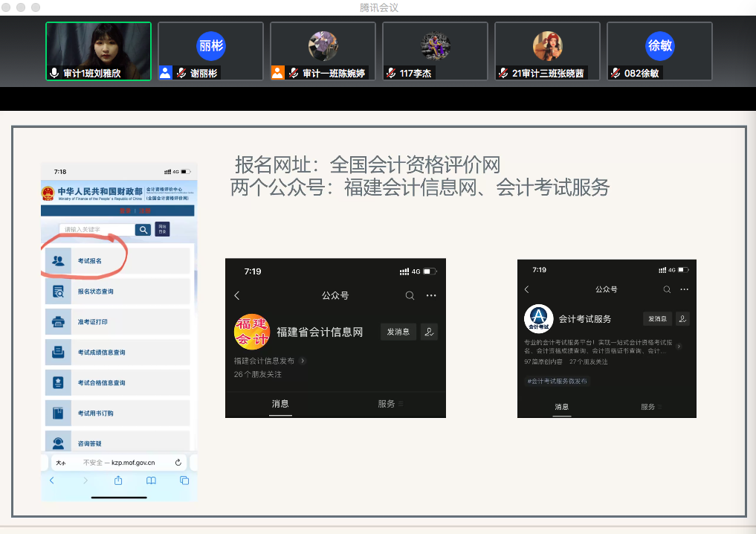Click the reload icon in the Safari address bar
Image resolution: width=756 pixels, height=534 pixels.
pyautogui.click(x=178, y=462)
